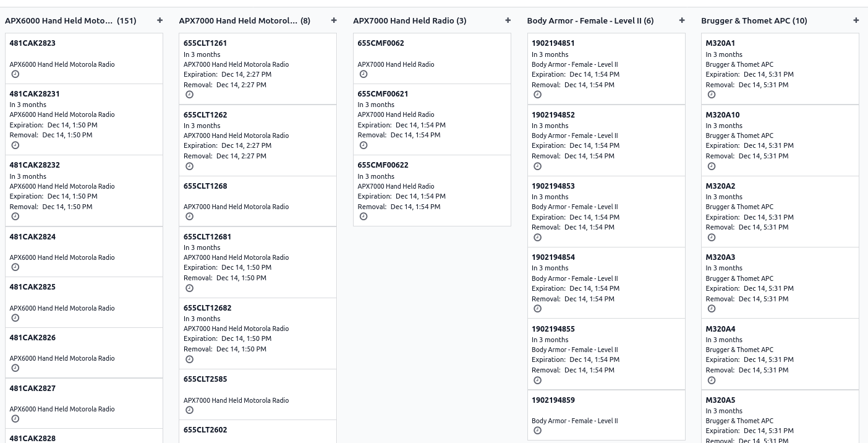Open lot card 481CAK2823
This screenshot has height=443, width=868.
coord(84,58)
